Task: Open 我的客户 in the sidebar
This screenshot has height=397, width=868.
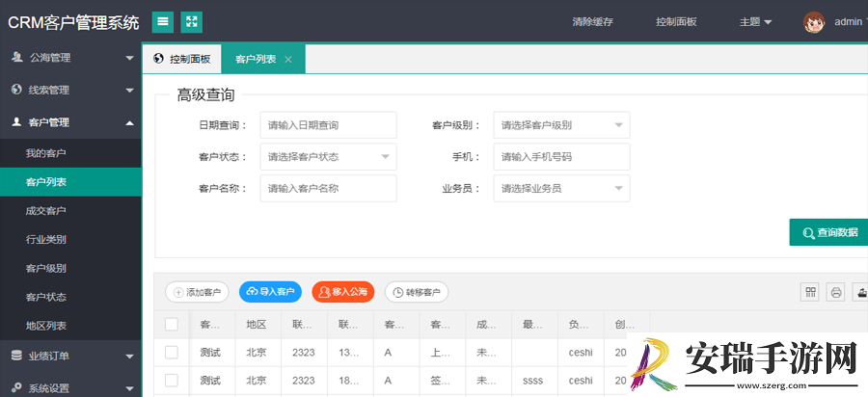Action: pyautogui.click(x=70, y=153)
